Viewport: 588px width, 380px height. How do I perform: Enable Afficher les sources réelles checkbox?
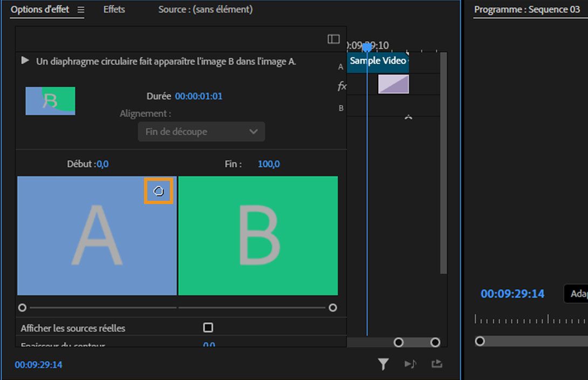[x=208, y=328]
